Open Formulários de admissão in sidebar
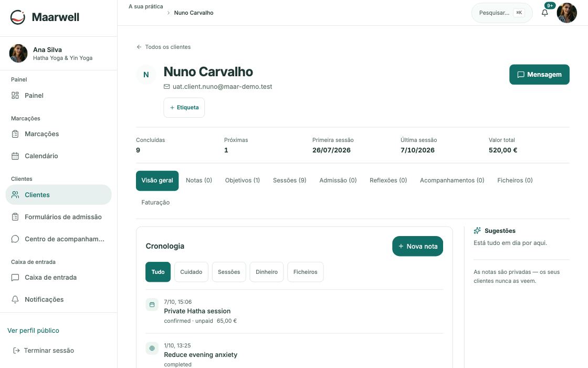 (58, 217)
